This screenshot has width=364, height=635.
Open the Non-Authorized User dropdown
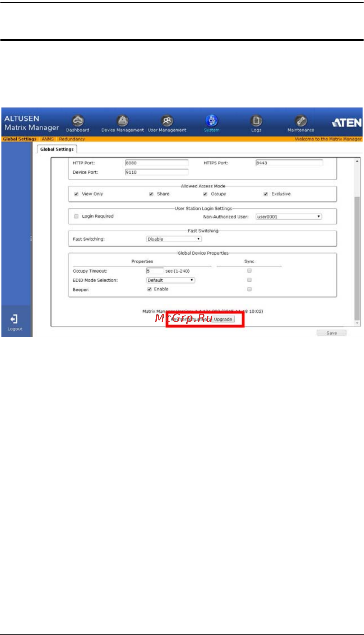coord(289,217)
